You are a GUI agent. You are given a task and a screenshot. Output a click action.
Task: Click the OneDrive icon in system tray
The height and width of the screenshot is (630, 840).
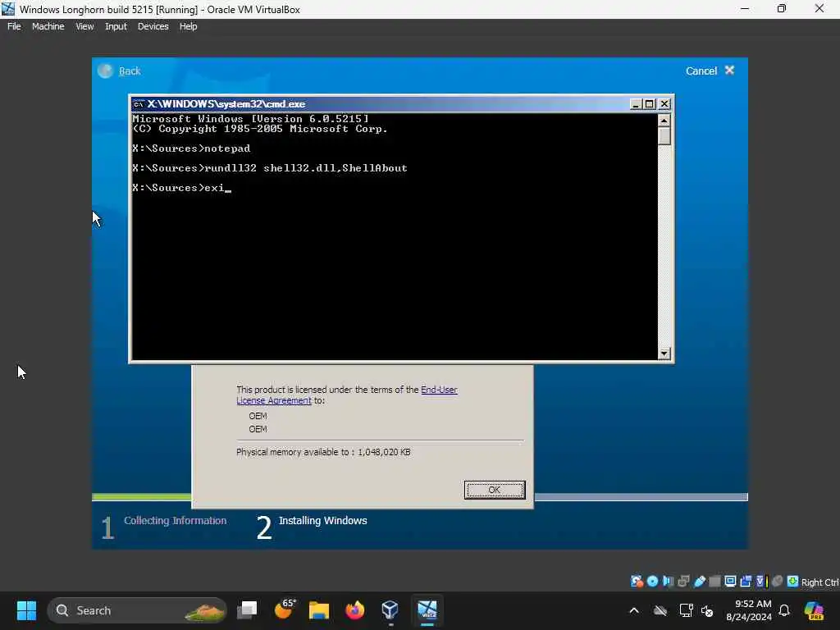[x=660, y=610]
